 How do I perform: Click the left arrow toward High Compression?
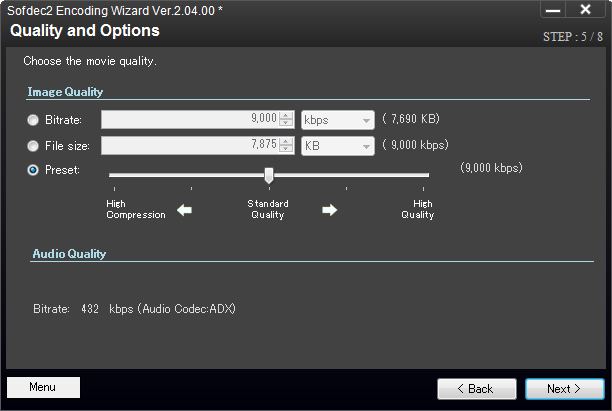[184, 210]
